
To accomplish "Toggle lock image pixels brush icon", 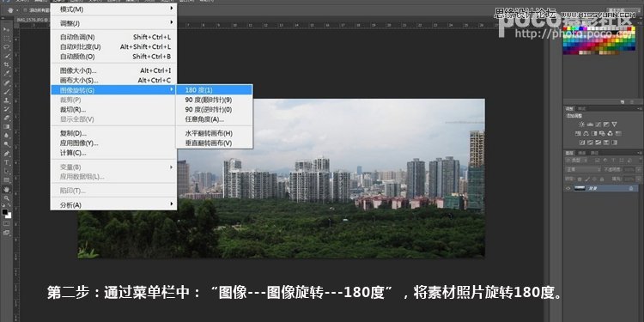I will point(586,179).
